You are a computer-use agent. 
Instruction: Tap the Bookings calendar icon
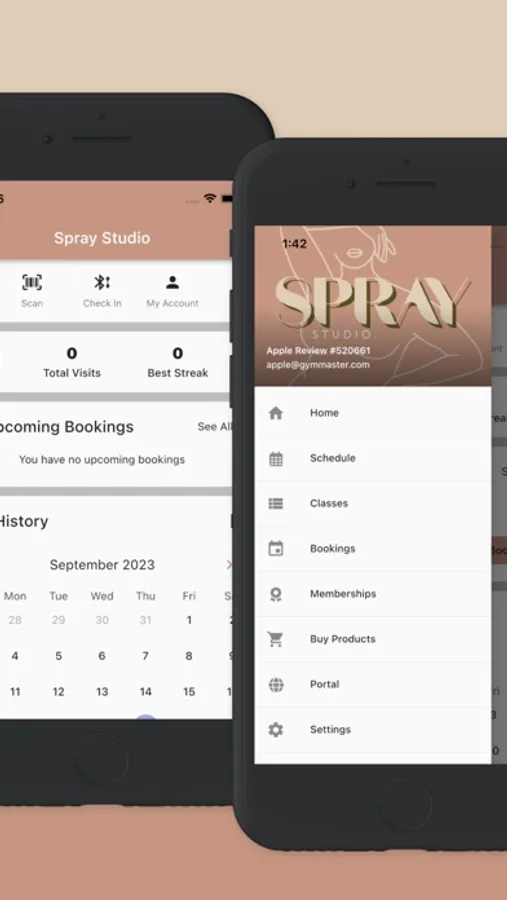click(x=276, y=549)
